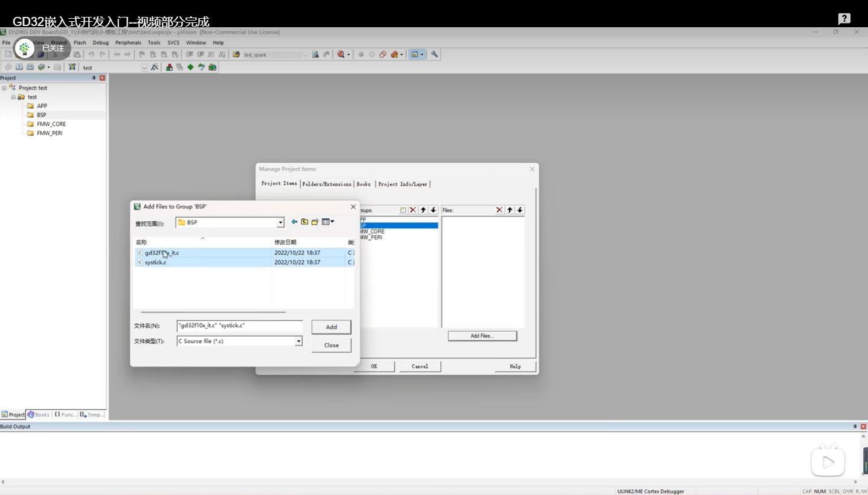Open Options for Target magic wand icon
868x495 pixels.
tap(155, 67)
